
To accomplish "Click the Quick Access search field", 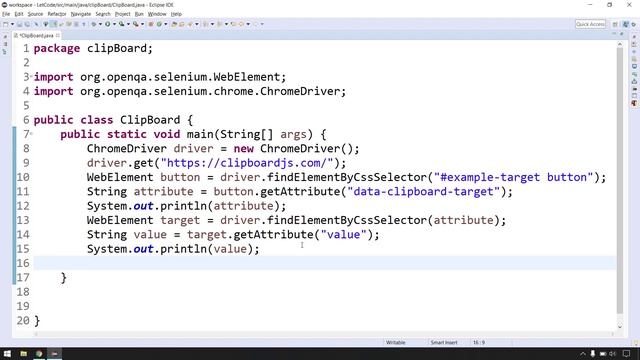I will [x=590, y=24].
